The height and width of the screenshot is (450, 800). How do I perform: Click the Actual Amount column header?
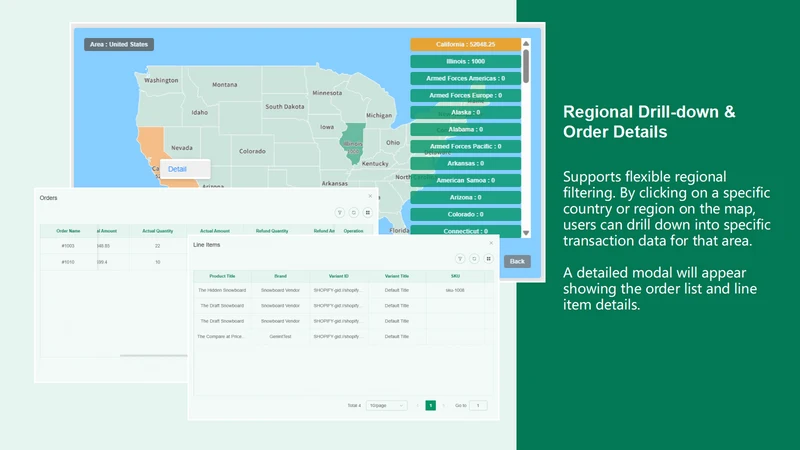click(215, 231)
